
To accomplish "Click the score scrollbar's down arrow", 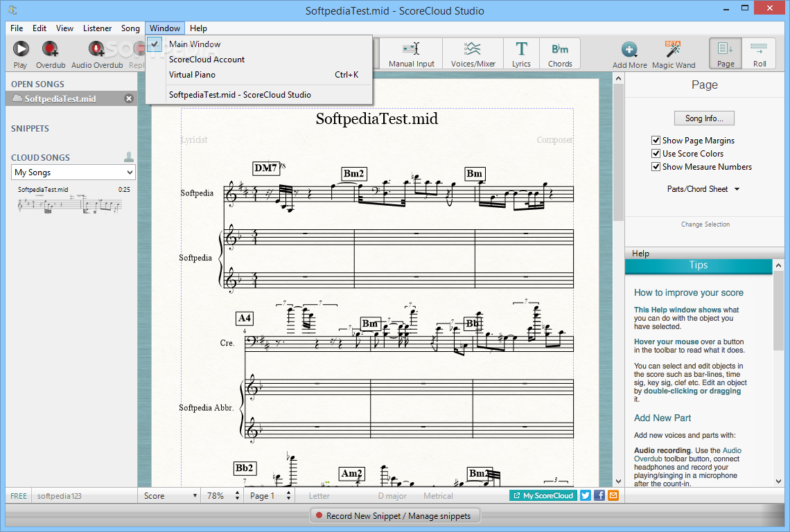I will (x=618, y=481).
